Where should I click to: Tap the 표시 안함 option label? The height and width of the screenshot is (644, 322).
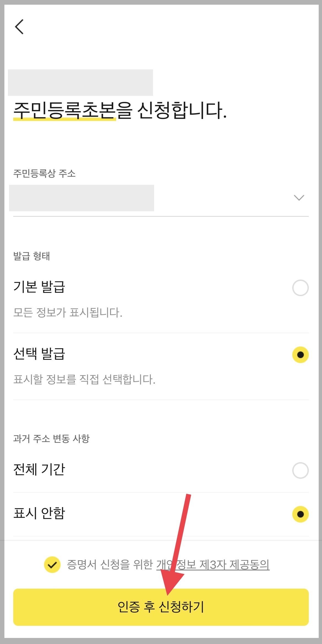pyautogui.click(x=39, y=513)
